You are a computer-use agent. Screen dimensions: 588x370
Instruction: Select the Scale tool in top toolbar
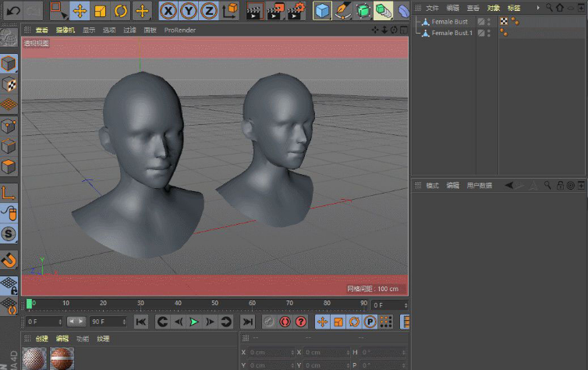101,11
